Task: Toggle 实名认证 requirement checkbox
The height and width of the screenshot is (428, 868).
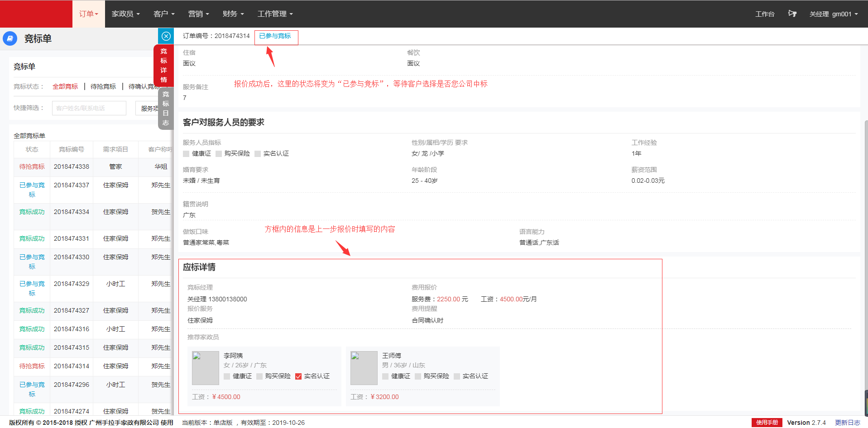Action: (x=258, y=154)
